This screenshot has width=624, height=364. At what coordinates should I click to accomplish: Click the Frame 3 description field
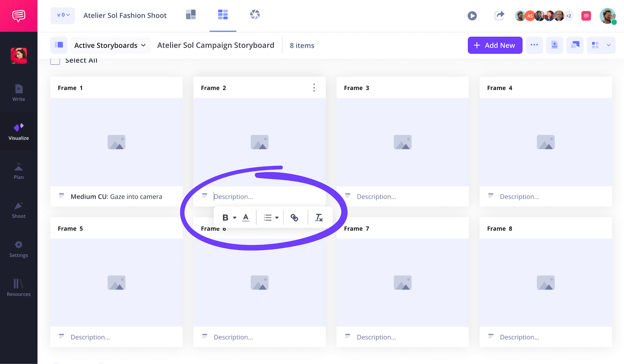(x=376, y=197)
